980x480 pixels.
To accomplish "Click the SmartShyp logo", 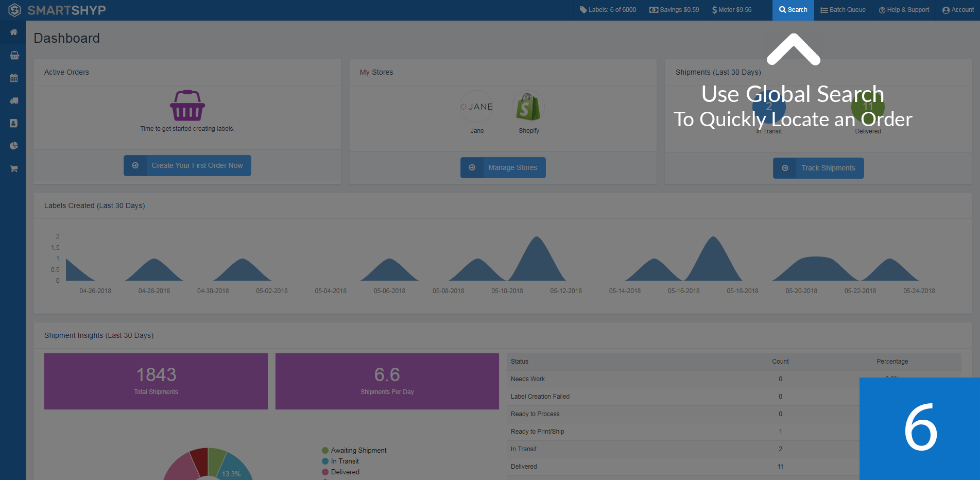I will [x=57, y=10].
